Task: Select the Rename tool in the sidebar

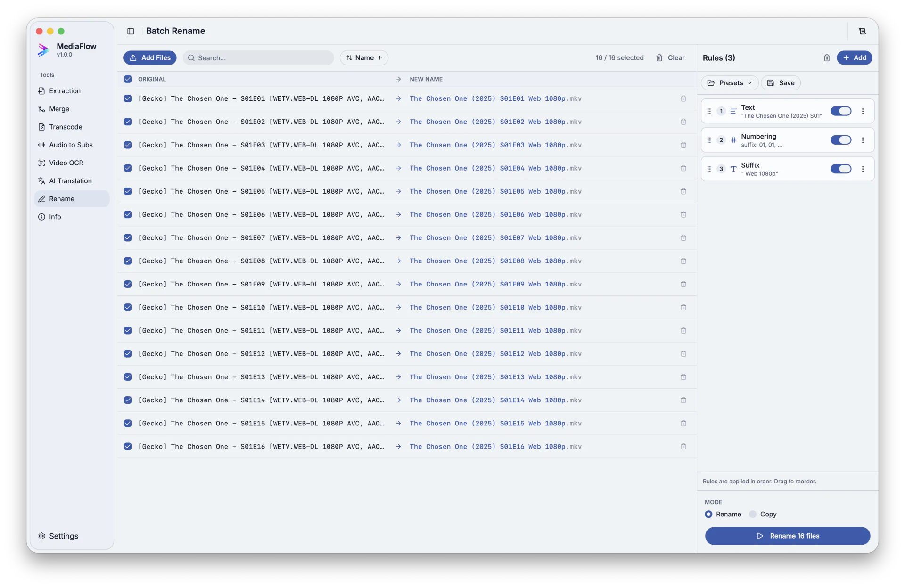Action: pos(72,199)
